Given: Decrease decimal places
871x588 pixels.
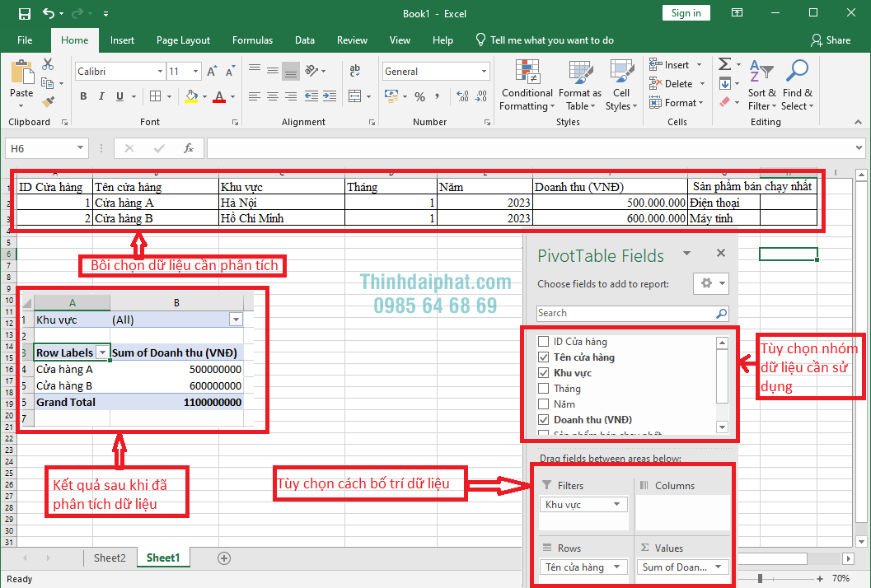Looking at the screenshot, I should [481, 96].
